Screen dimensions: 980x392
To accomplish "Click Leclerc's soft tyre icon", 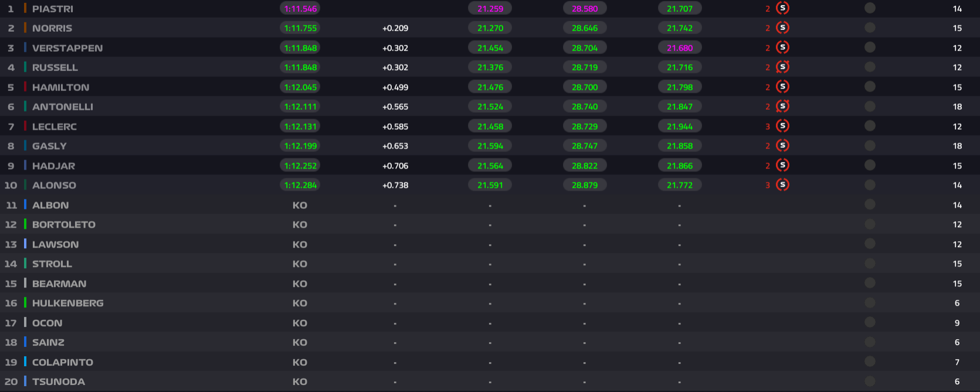I will 782,126.
